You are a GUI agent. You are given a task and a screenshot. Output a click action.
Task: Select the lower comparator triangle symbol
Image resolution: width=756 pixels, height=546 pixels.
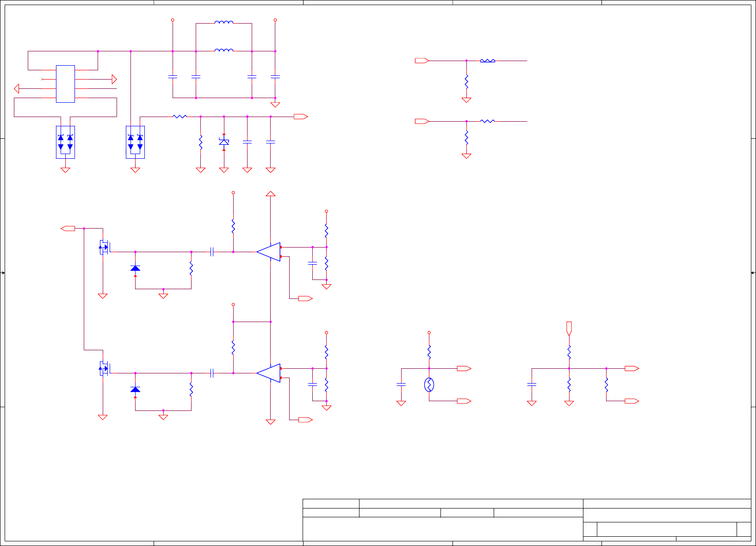[x=269, y=373]
